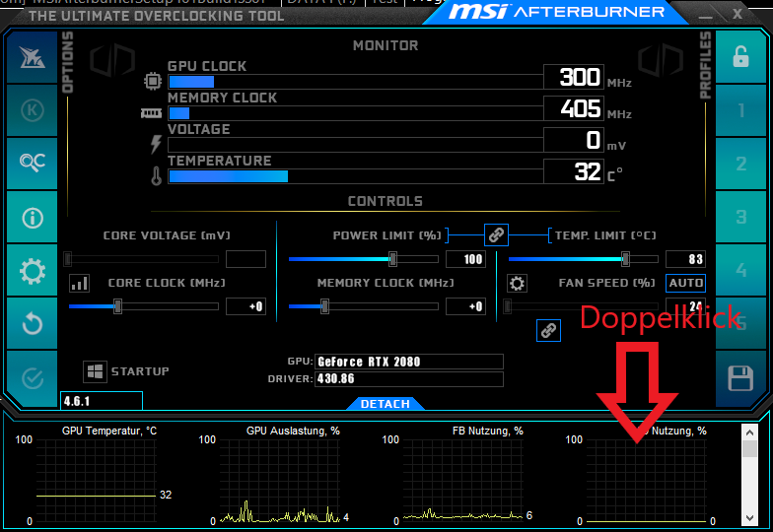Screen dimensions: 773x532
Task: Minimize the Afterburner window
Action: [706, 16]
